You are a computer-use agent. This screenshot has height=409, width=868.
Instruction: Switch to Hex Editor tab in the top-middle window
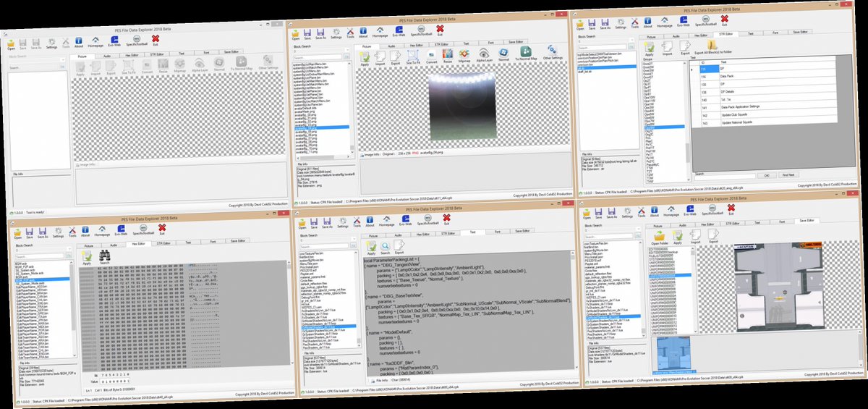pos(417,45)
